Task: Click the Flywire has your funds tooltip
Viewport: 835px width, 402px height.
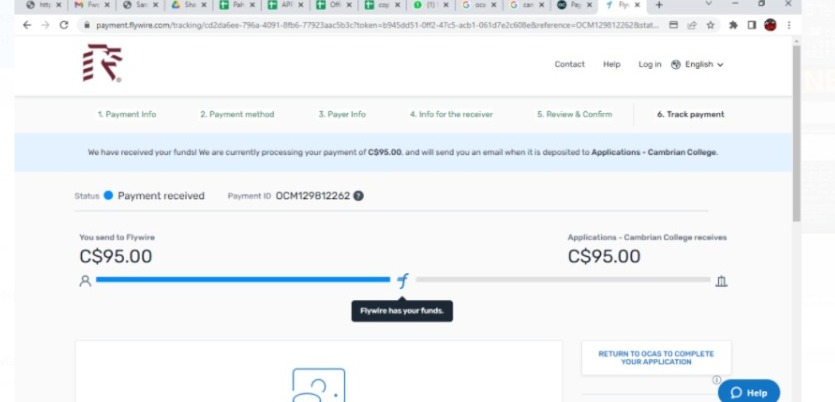Action: point(402,311)
